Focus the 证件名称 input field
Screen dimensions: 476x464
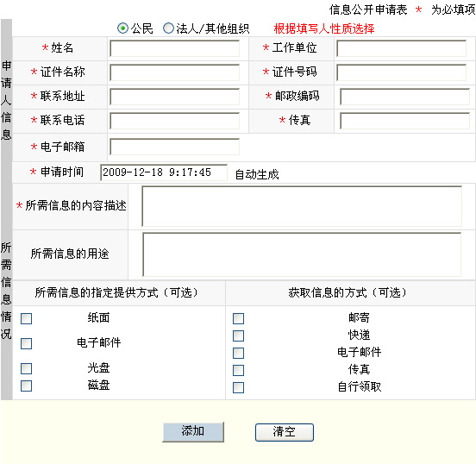click(174, 72)
